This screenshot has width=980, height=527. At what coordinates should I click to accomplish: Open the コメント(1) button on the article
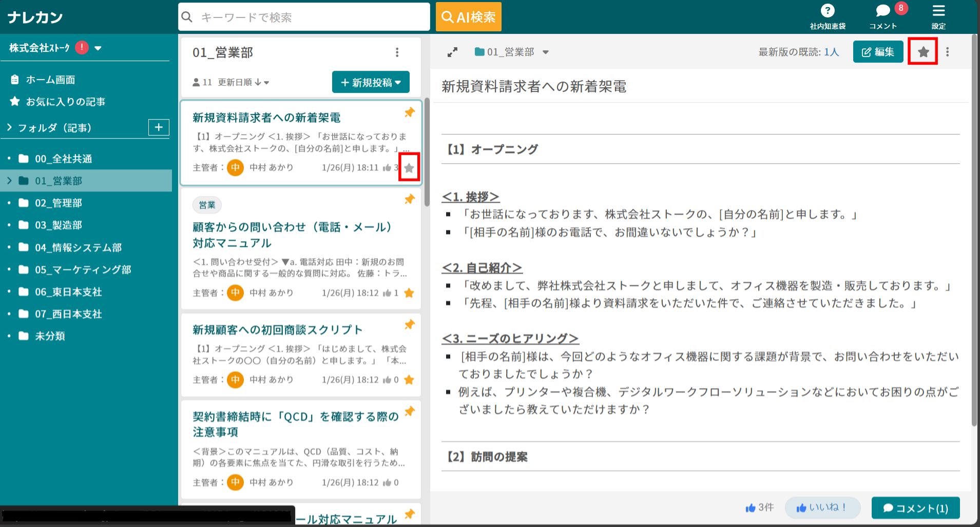[915, 508]
